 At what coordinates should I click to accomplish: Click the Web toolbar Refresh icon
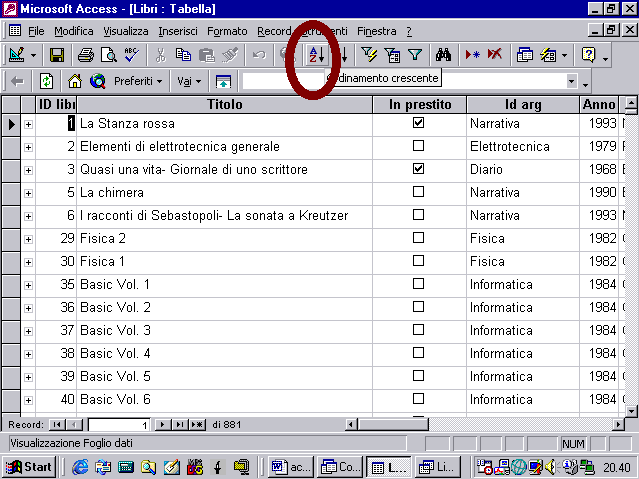46,82
